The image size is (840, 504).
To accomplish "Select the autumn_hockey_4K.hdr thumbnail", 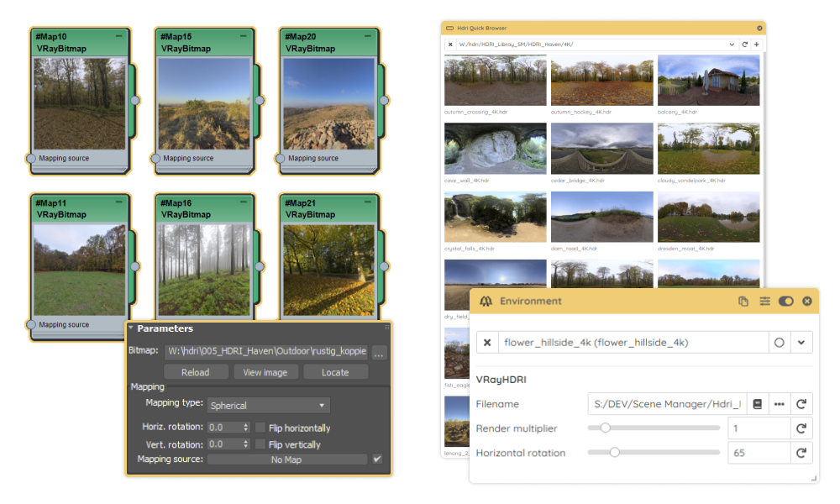I will click(x=601, y=81).
